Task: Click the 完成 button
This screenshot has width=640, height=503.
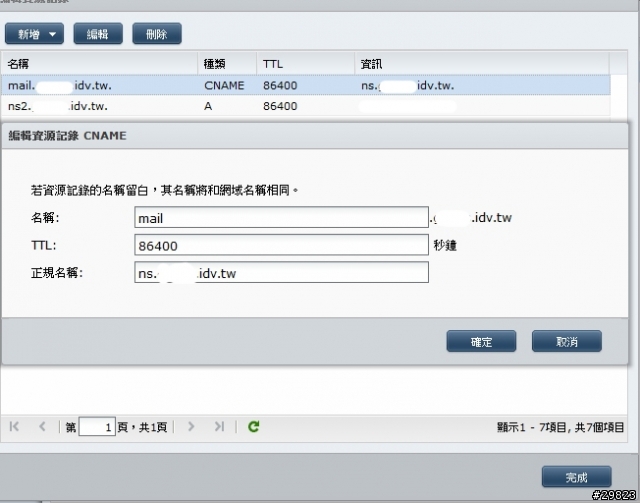Action: click(x=576, y=477)
